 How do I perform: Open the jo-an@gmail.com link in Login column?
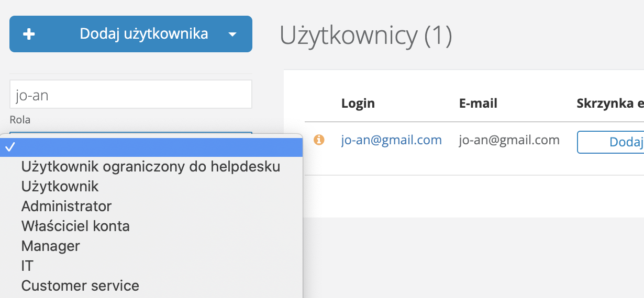click(391, 140)
